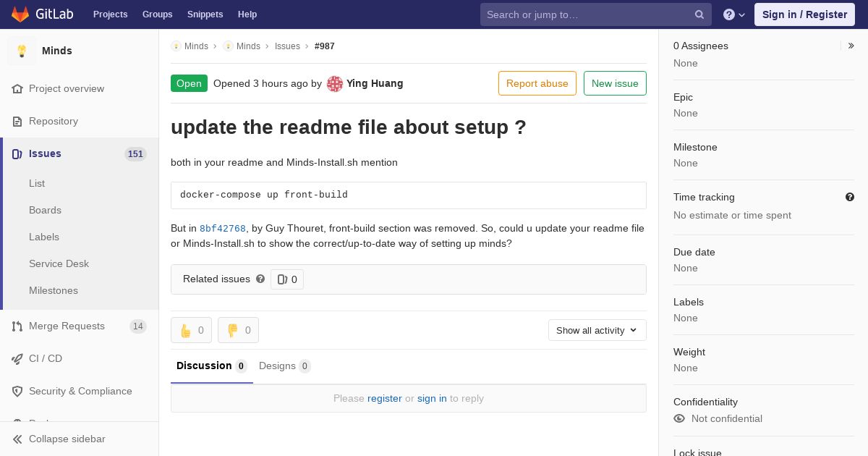Open commit link 8bf42768
The image size is (868, 456).
tap(223, 229)
